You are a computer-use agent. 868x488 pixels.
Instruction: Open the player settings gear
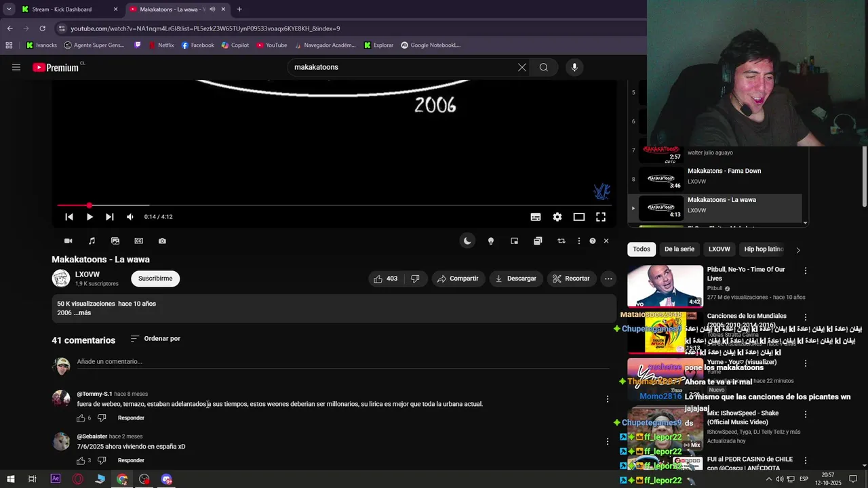pos(557,217)
